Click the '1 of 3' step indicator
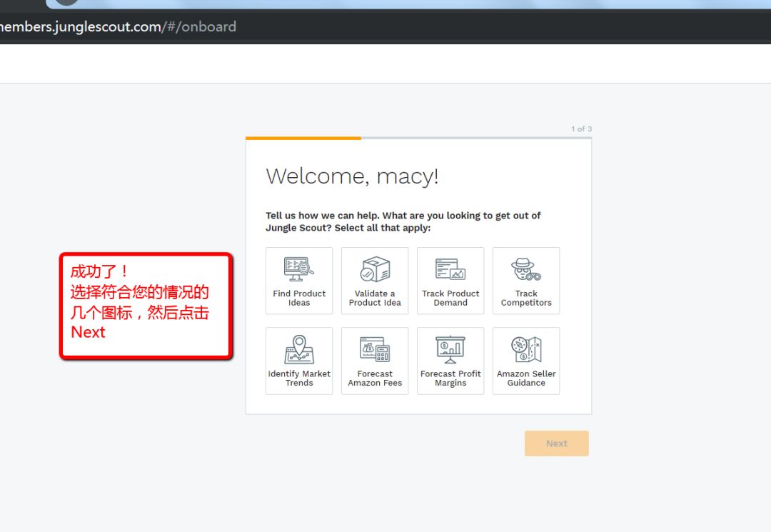This screenshot has height=532, width=771. click(x=581, y=129)
